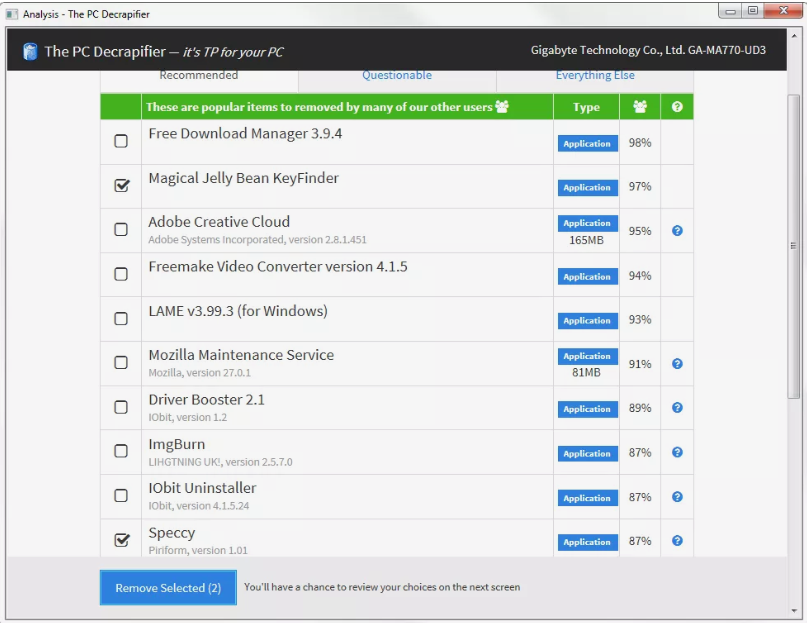Screen dimensions: 807x623
Task: Select the Freemake Video Converter version 4.1.5 name
Action: point(278,267)
